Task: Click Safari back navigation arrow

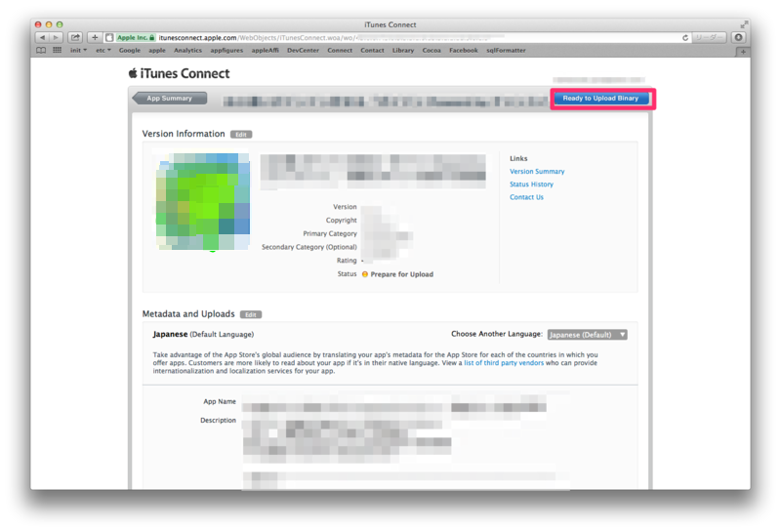Action: [42, 37]
